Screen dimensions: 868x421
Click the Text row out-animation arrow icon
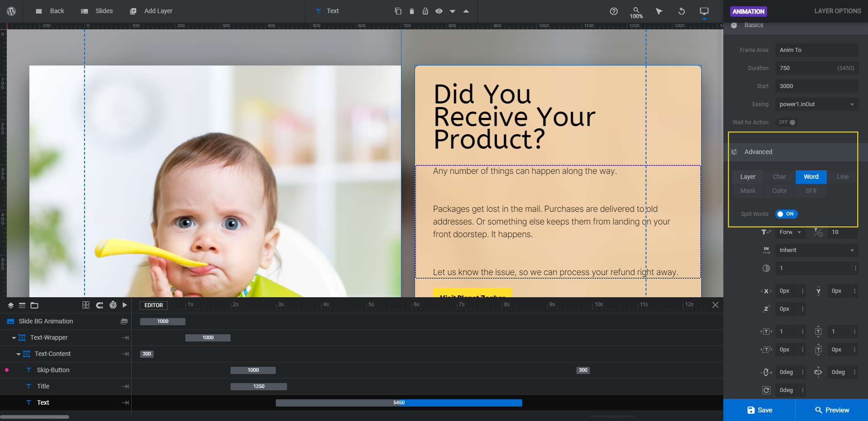125,402
